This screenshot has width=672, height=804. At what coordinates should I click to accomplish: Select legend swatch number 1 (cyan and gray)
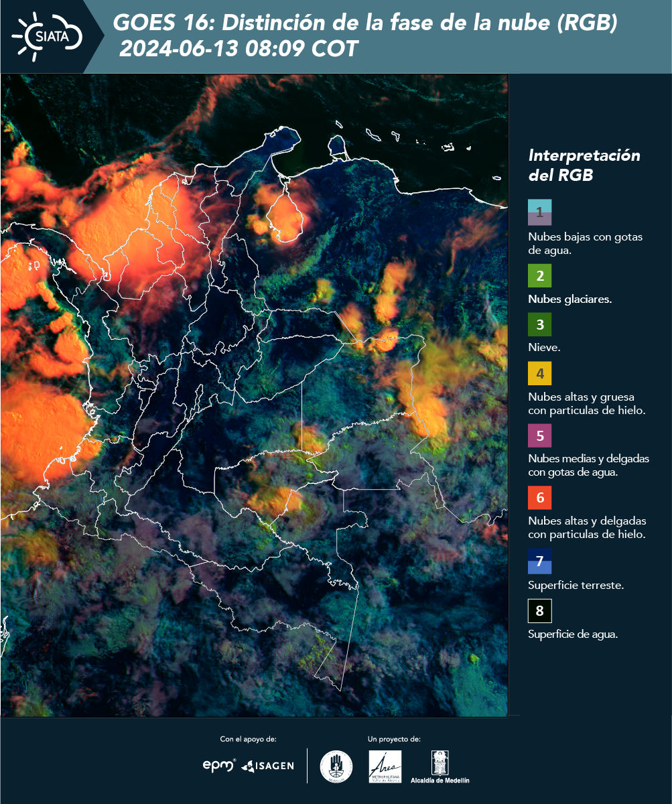coord(539,212)
